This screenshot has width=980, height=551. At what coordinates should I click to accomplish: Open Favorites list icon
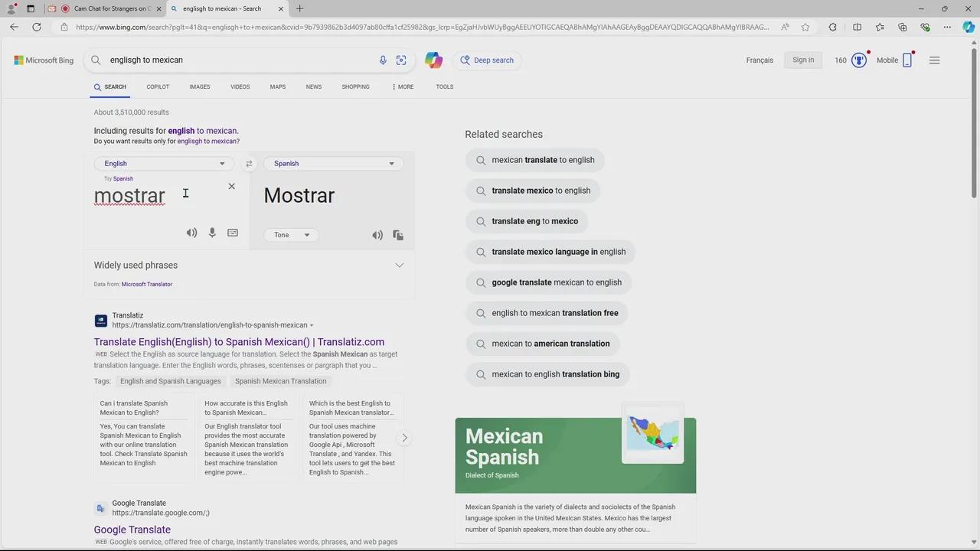(x=880, y=27)
